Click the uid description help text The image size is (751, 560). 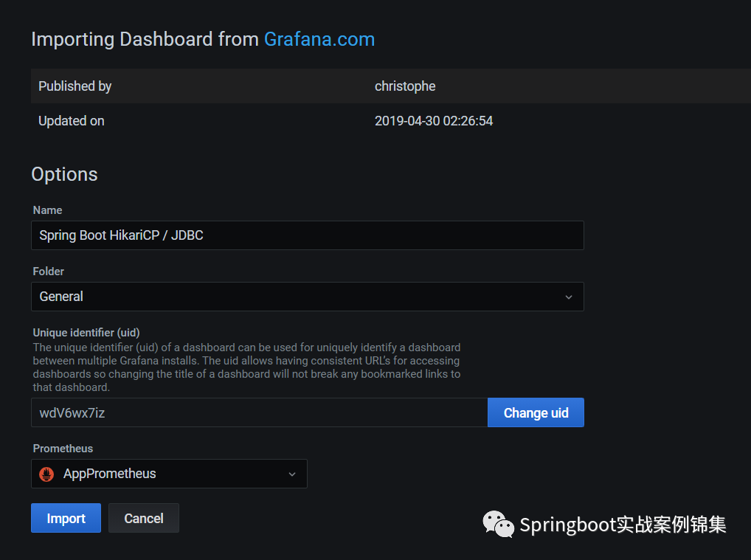[x=246, y=367]
